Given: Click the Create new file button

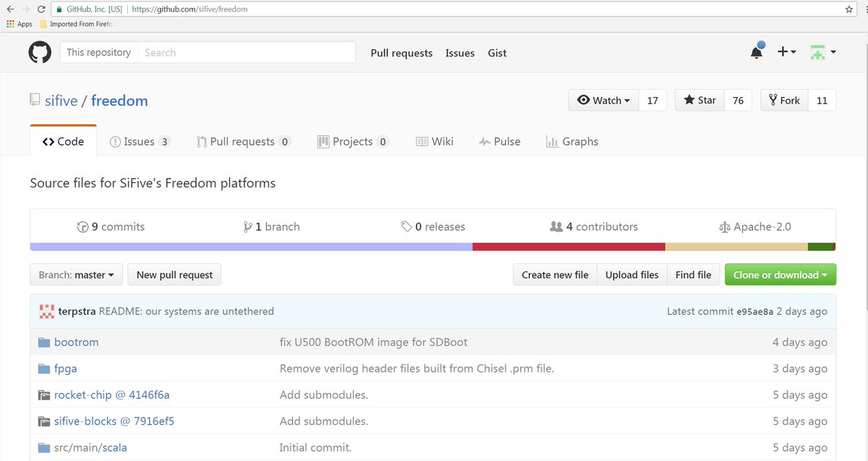Looking at the screenshot, I should 555,275.
